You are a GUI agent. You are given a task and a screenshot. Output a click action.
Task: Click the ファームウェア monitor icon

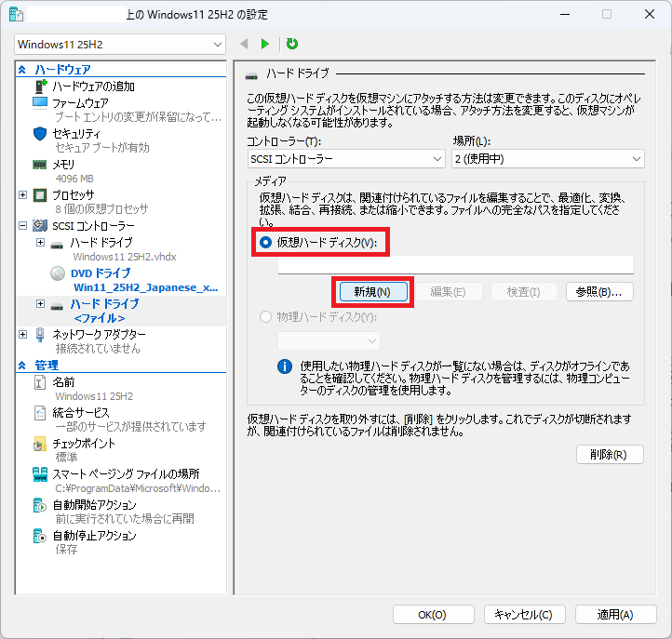(x=40, y=103)
